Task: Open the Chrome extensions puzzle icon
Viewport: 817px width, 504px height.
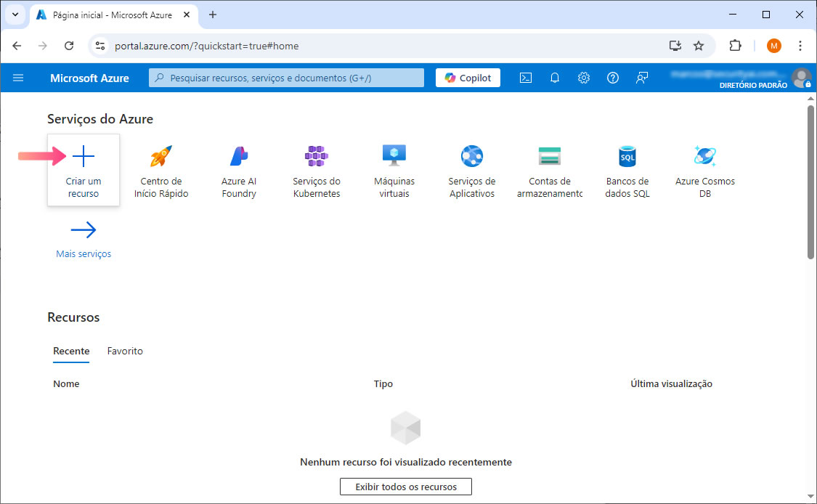Action: (735, 46)
